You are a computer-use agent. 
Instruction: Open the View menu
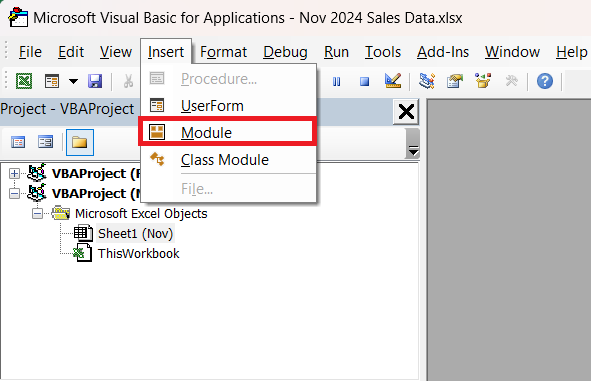click(116, 52)
